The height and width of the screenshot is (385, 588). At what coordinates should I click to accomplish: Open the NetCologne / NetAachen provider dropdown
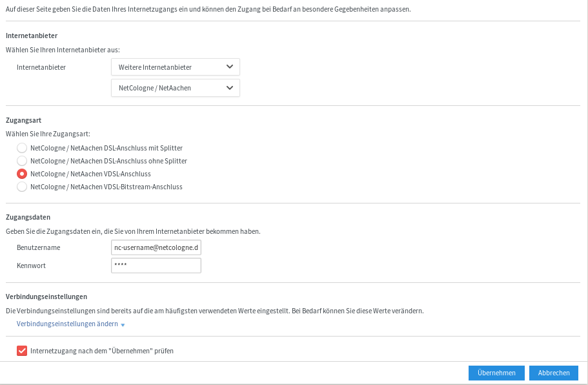[175, 88]
